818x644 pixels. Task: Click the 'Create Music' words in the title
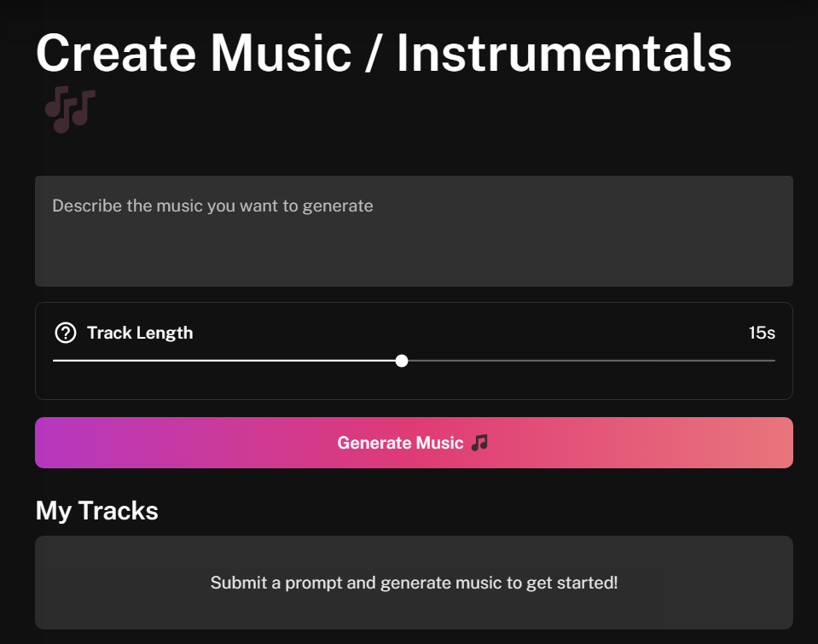[194, 53]
